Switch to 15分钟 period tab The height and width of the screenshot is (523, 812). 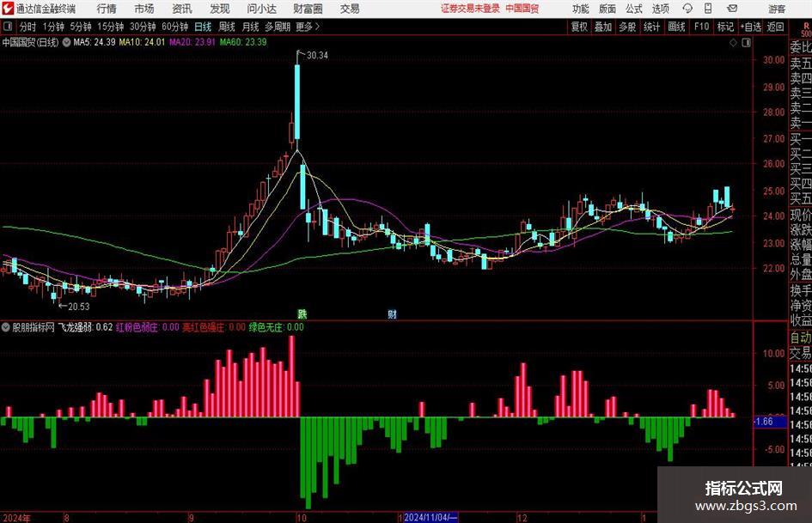[x=110, y=27]
